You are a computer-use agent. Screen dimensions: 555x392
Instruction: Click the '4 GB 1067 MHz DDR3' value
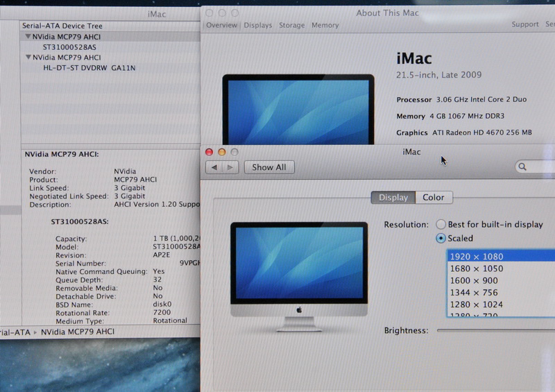click(467, 116)
